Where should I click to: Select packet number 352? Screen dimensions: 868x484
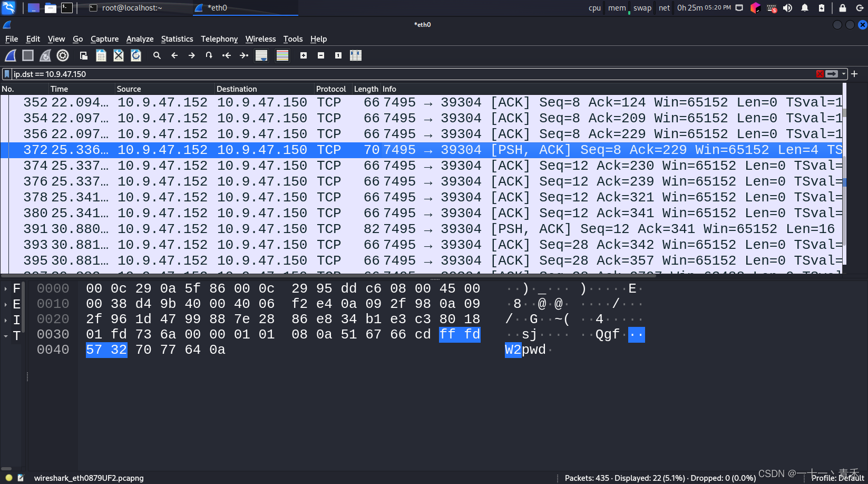tap(422, 102)
